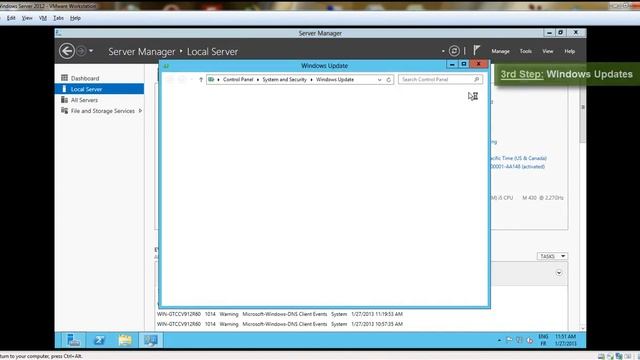Screen dimensions: 640x360
Task: Click the All Servers icon
Action: point(64,100)
